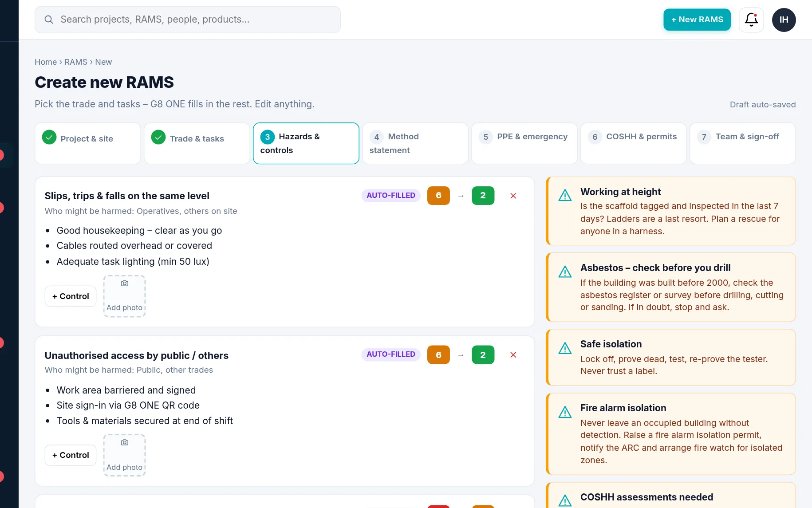Remove the Slips, trips & falls hazard

pyautogui.click(x=513, y=196)
